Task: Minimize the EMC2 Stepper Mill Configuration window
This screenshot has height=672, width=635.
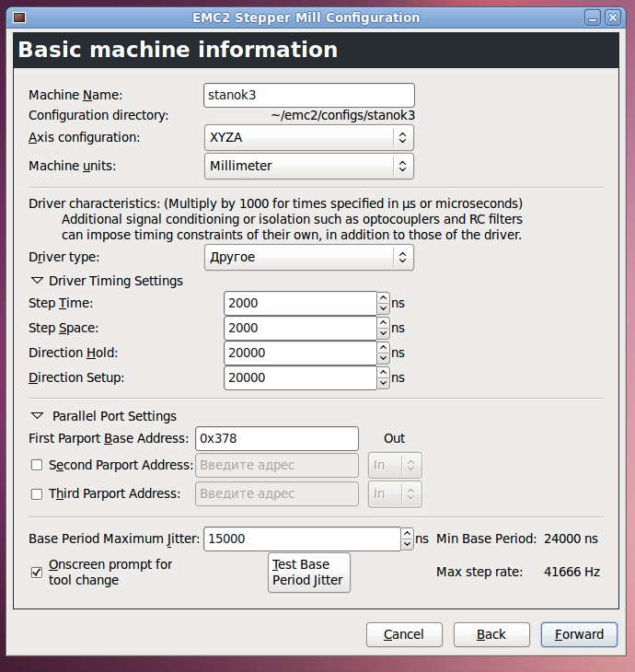Action: [593, 17]
